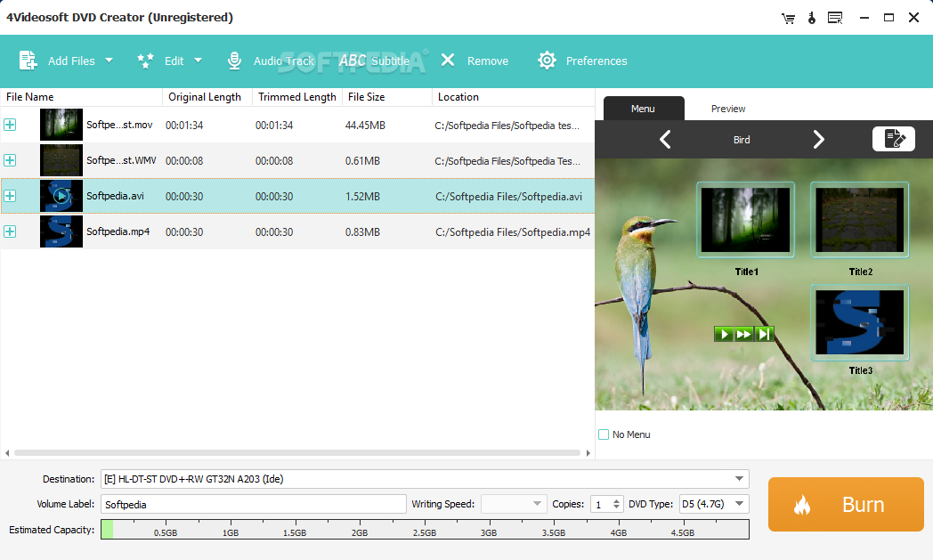
Task: Click the Softpedia.mp4 location path
Action: (513, 232)
